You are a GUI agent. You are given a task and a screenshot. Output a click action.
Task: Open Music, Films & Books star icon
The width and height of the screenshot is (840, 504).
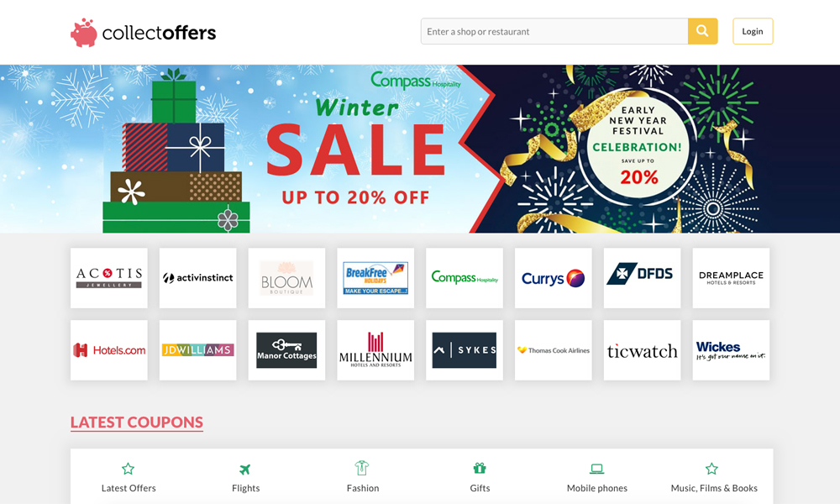coord(711,470)
